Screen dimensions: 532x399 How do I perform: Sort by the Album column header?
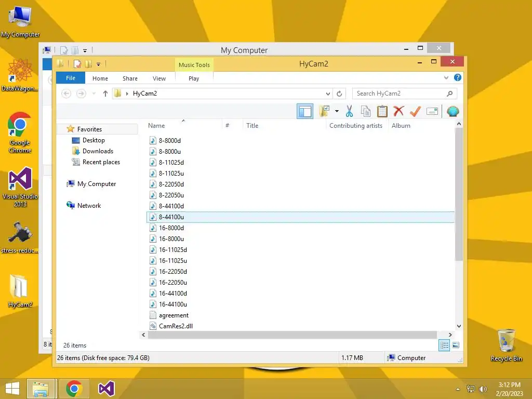coord(401,126)
